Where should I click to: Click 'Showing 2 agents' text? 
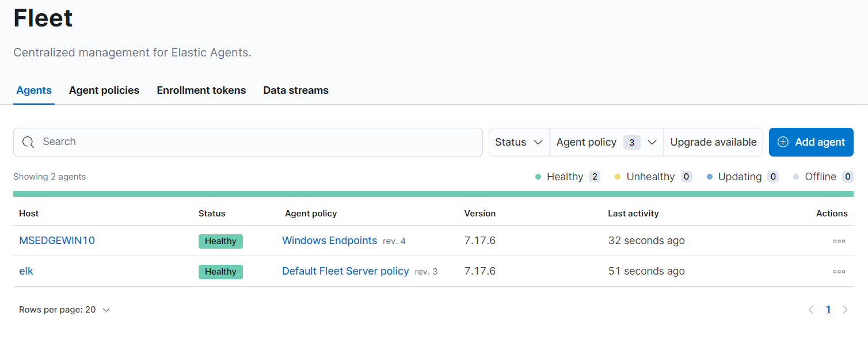pos(50,177)
